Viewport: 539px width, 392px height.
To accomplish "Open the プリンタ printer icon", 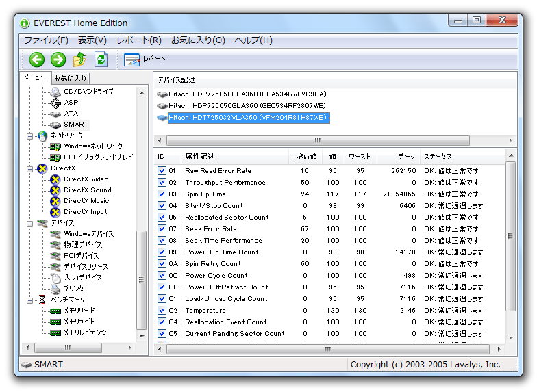I will point(55,289).
